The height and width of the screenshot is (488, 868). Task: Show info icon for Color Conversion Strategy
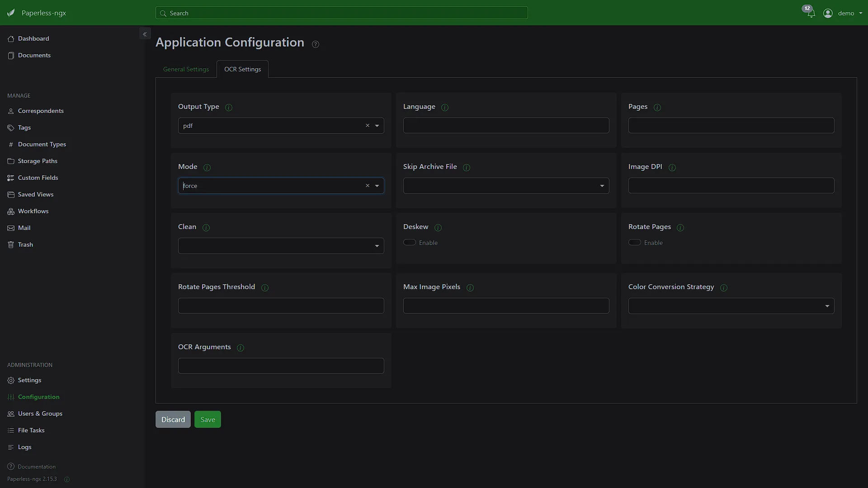724,288
